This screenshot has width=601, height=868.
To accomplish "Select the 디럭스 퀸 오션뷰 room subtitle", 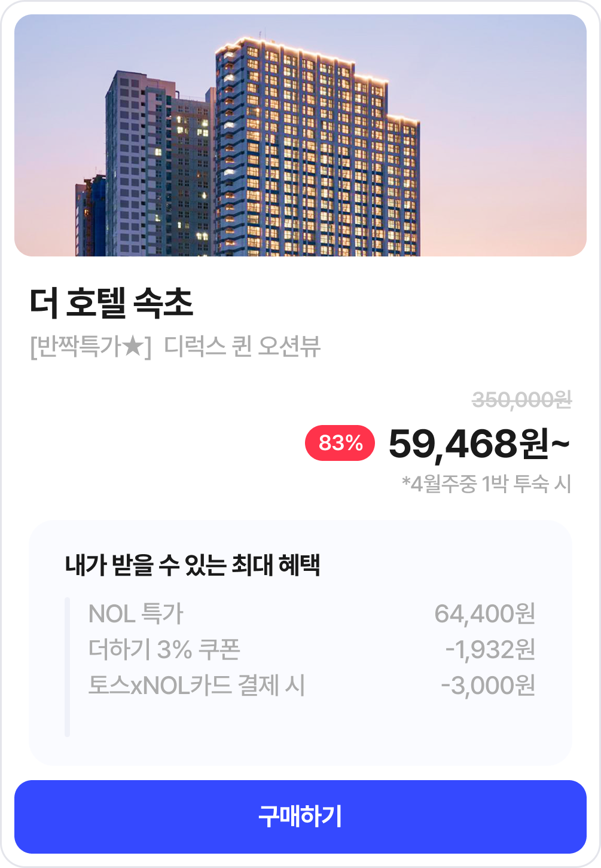I will [x=242, y=346].
